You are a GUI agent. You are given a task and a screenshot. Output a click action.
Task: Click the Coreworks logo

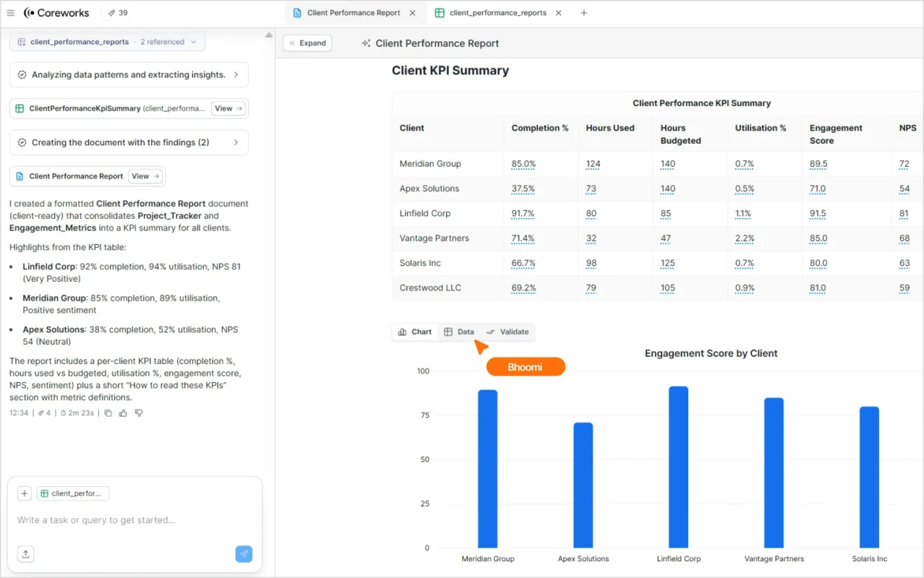pos(56,12)
